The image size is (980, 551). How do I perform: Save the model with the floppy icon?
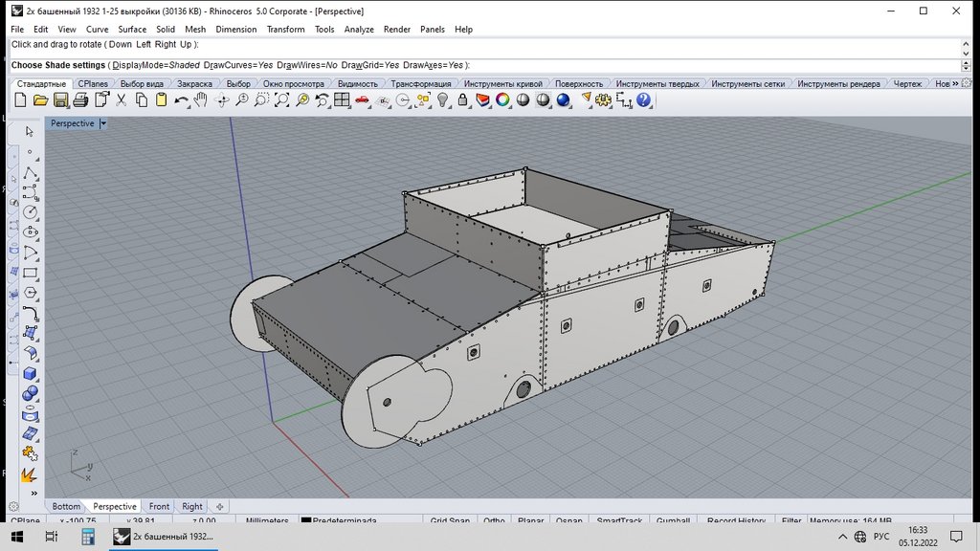tap(60, 99)
